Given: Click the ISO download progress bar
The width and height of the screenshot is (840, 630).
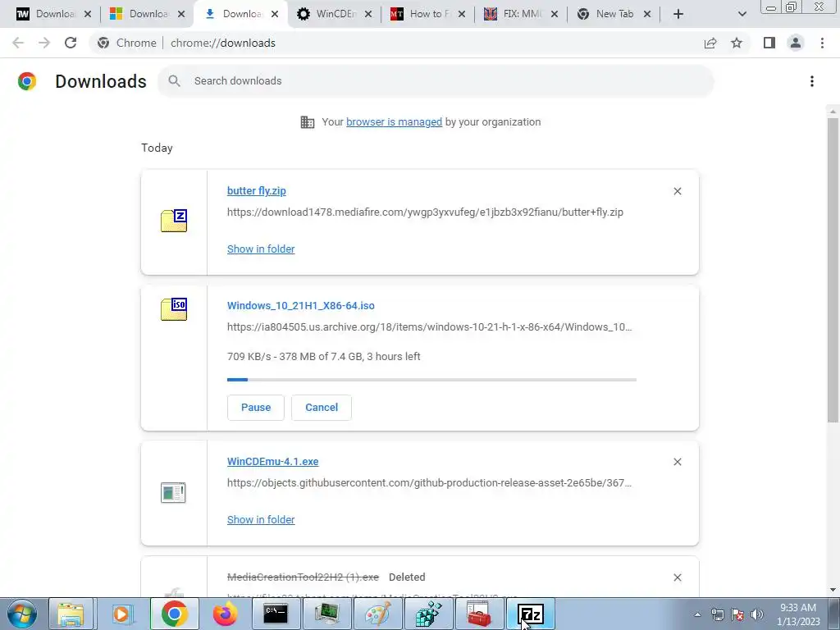Looking at the screenshot, I should click(431, 380).
